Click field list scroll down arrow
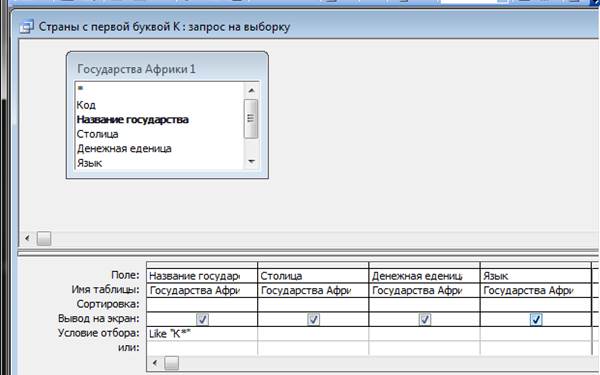This screenshot has width=600, height=375. pos(251,161)
